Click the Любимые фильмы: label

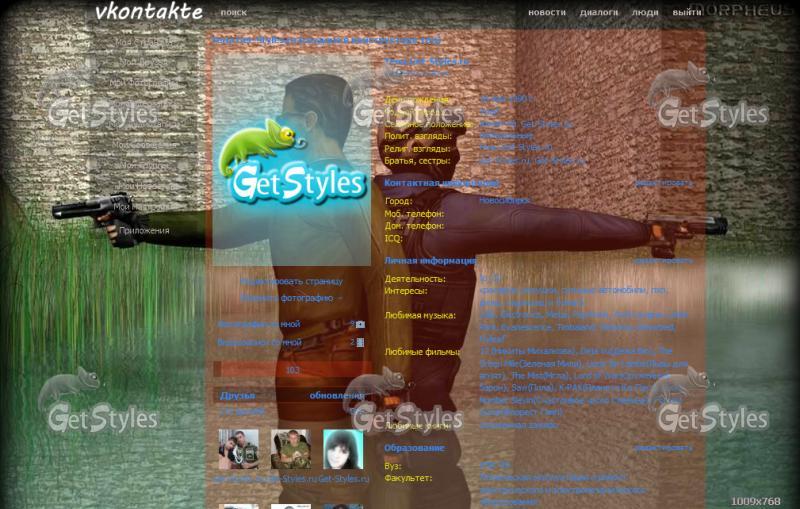pos(422,352)
